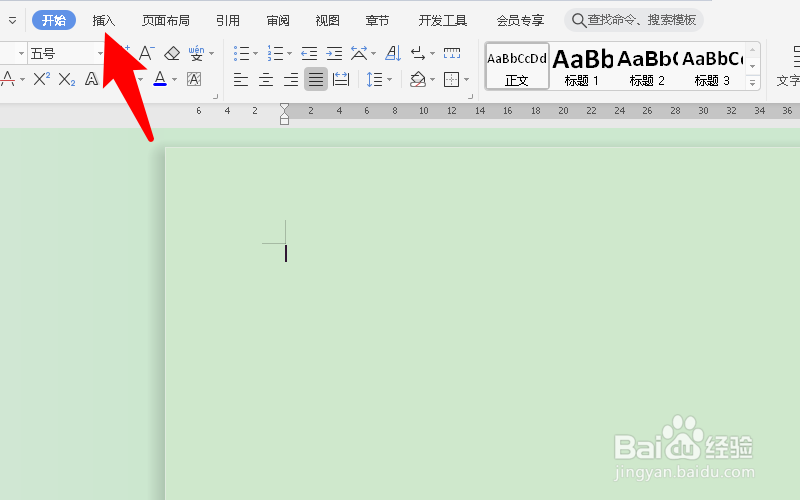The image size is (800, 500).
Task: Insert a numbered list
Action: point(276,53)
